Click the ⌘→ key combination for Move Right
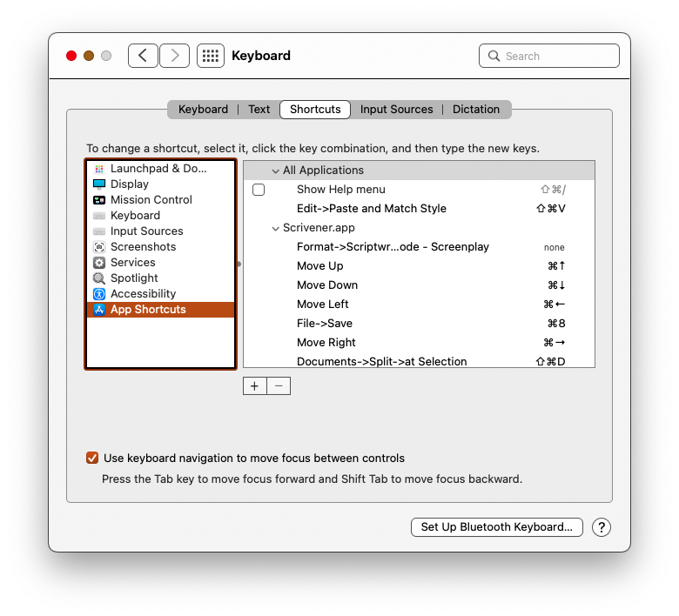Screen dimensions: 679x616 (x=555, y=342)
